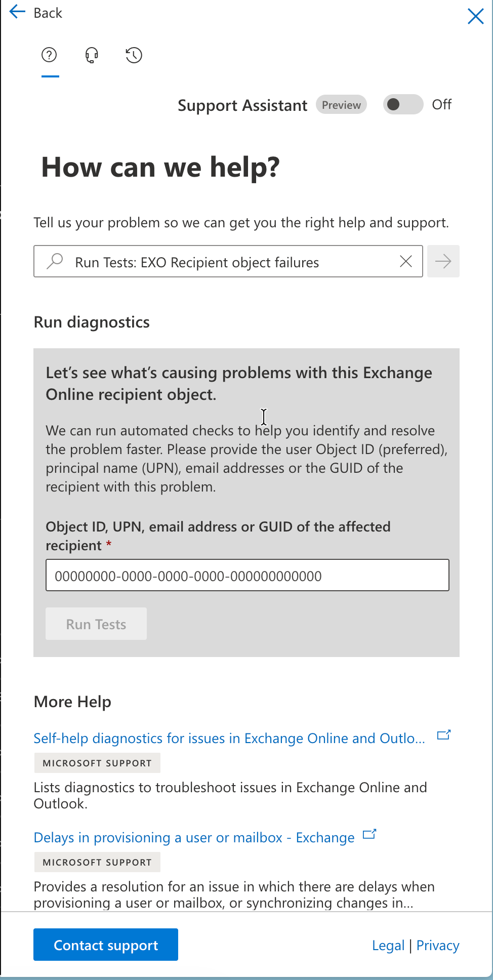Open the question mark help tab

coord(49,55)
